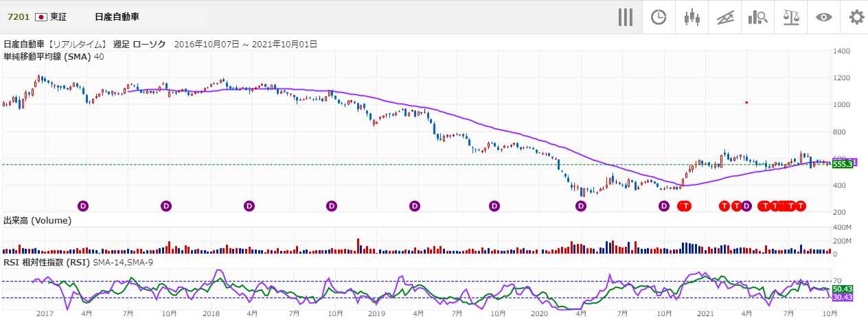Click the Japan flag 東証 market icon

tap(41, 16)
